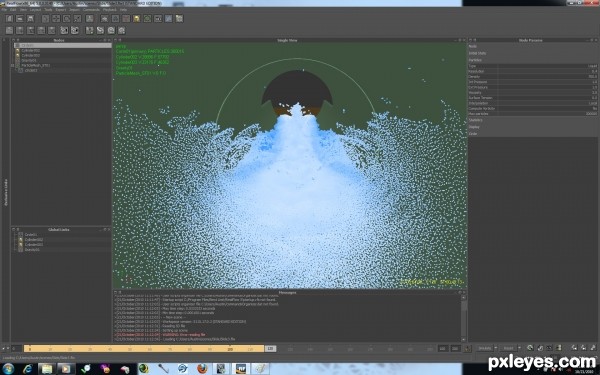Click the Add emitter toolbar icon
Image resolution: width=600 pixels, height=375 pixels.
tap(104, 18)
